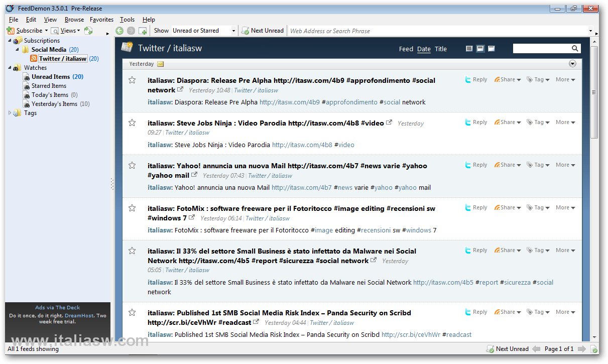Star the Panda Security Scribd item
Screen dimensions: 608x364
pyautogui.click(x=132, y=312)
